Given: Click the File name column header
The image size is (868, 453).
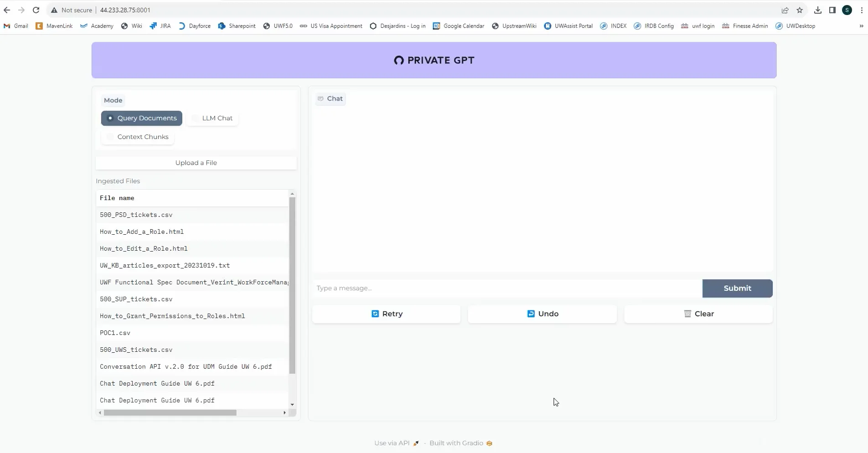Looking at the screenshot, I should (192, 198).
